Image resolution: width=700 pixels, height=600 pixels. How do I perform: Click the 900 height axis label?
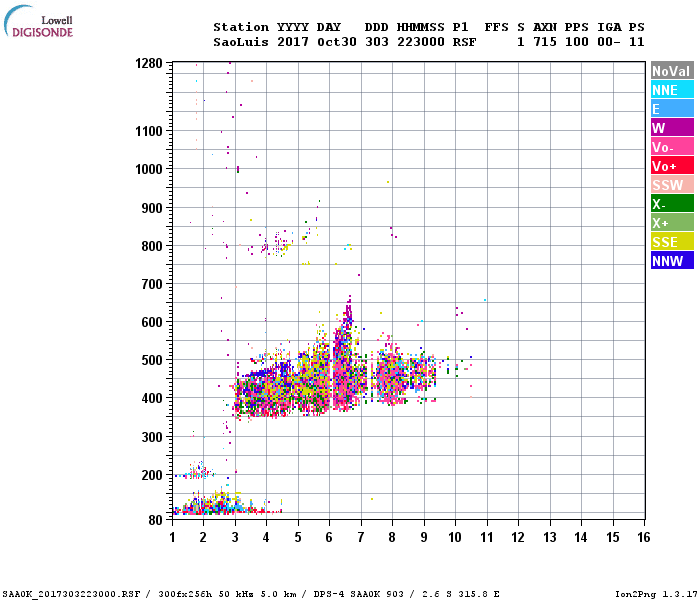point(152,208)
